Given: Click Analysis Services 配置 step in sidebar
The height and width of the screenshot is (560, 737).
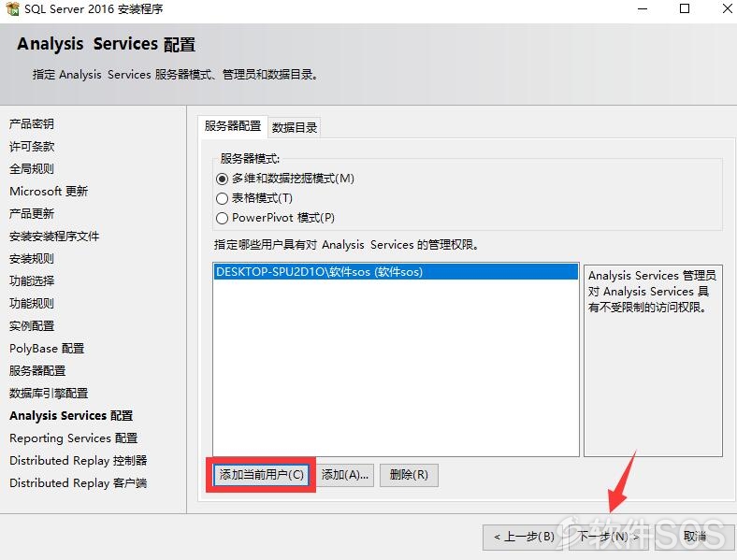Looking at the screenshot, I should tap(71, 416).
